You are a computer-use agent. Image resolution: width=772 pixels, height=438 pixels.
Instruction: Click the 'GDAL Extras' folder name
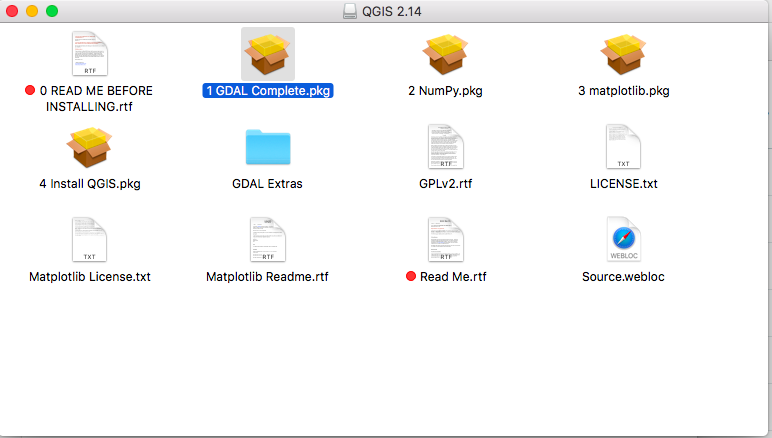[267, 184]
